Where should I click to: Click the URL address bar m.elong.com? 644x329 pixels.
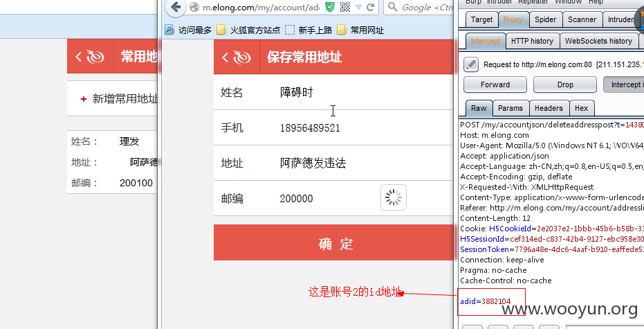pyautogui.click(x=261, y=8)
